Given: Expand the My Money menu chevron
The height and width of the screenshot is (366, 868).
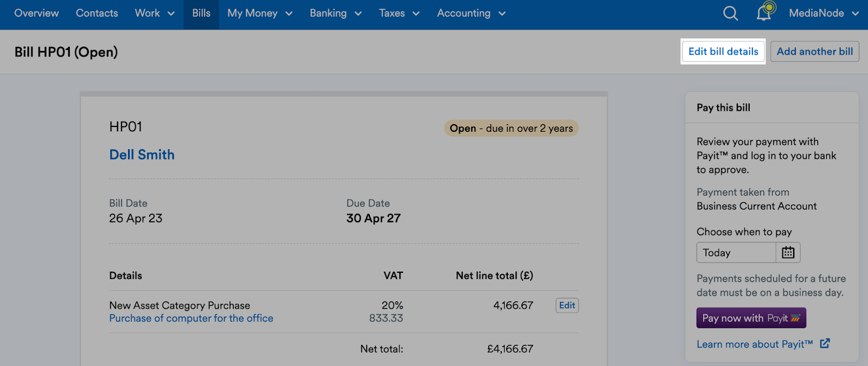Looking at the screenshot, I should [289, 14].
